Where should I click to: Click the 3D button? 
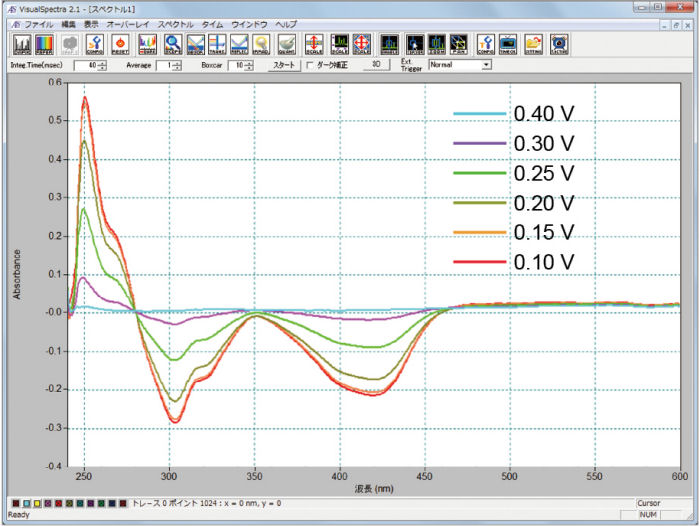(x=375, y=65)
